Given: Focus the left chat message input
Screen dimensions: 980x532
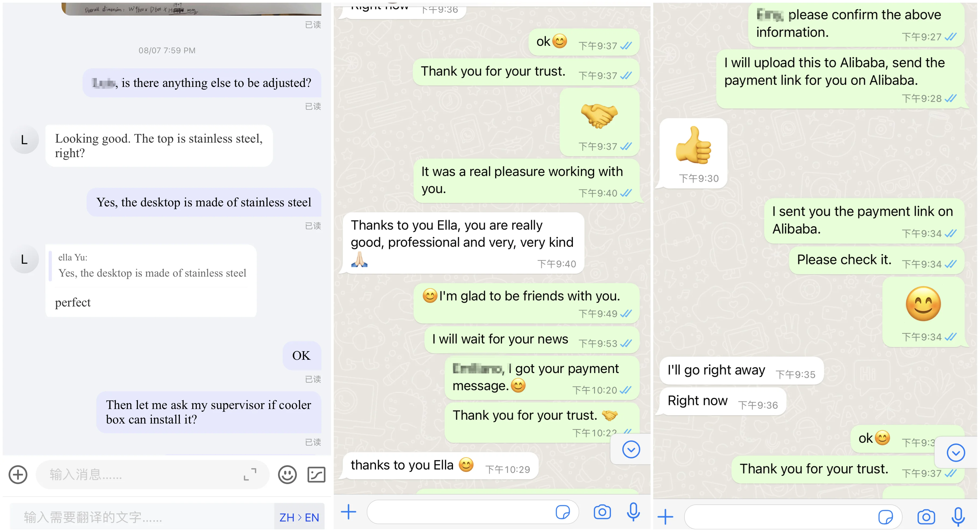Looking at the screenshot, I should click(152, 474).
